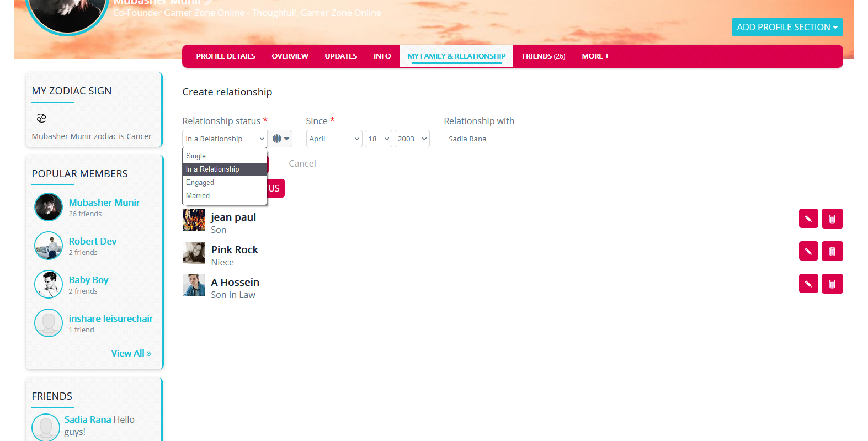The height and width of the screenshot is (441, 868).
Task: Click the Add Profile Section button
Action: coord(787,27)
